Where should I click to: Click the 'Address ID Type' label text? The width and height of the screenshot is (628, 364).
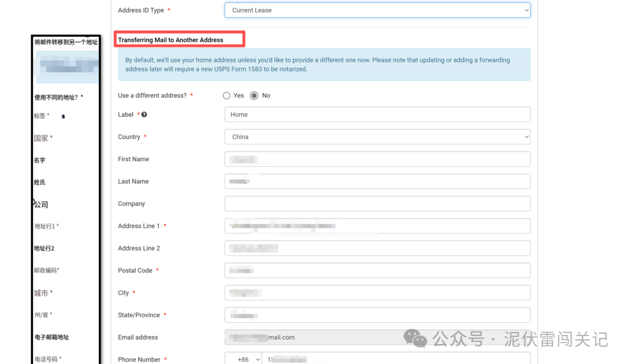click(141, 10)
